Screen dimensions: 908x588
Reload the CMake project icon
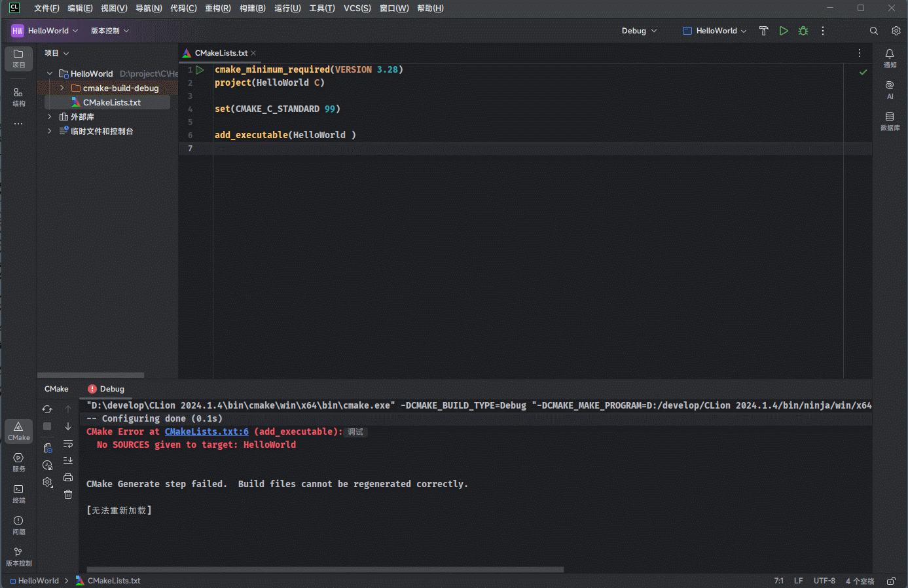[x=47, y=409]
